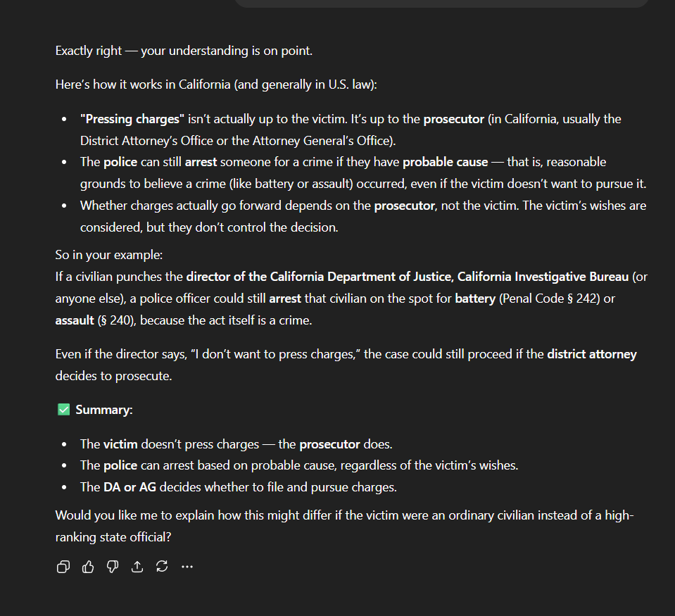675x616 pixels.
Task: Give the response a thumbs down
Action: (113, 567)
